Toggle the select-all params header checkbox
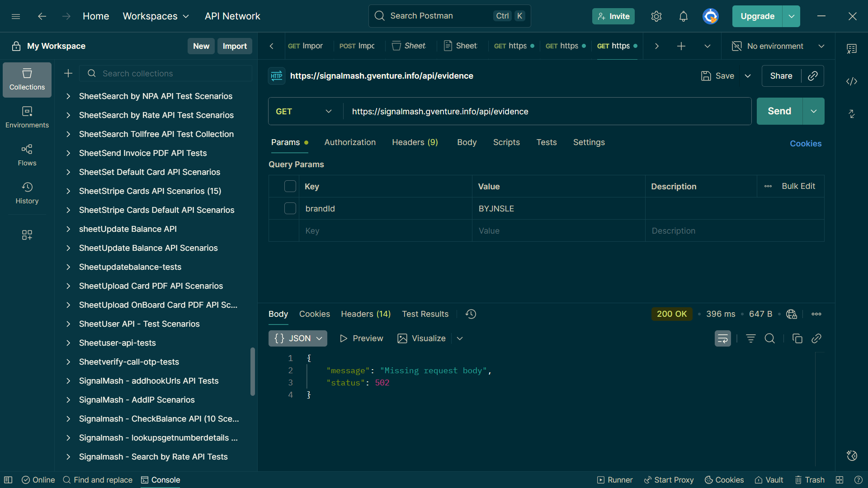868x488 pixels. [x=290, y=186]
